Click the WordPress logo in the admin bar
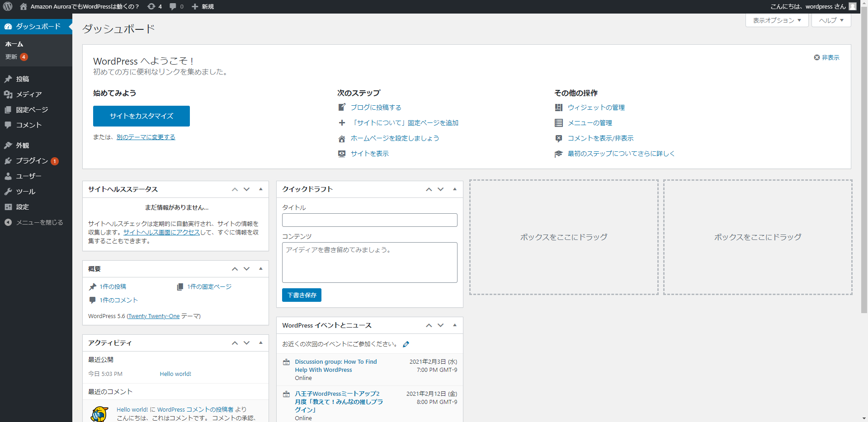The width and height of the screenshot is (868, 422). (x=8, y=6)
